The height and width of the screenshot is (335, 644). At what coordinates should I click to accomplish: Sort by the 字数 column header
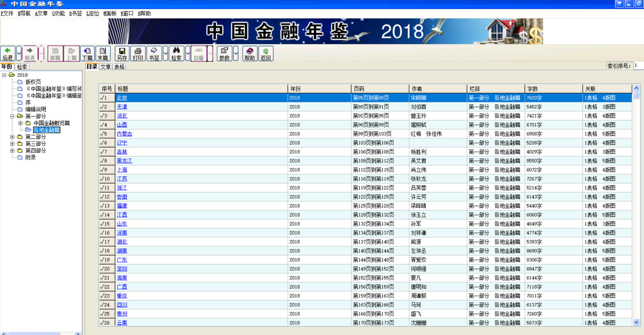pyautogui.click(x=554, y=89)
